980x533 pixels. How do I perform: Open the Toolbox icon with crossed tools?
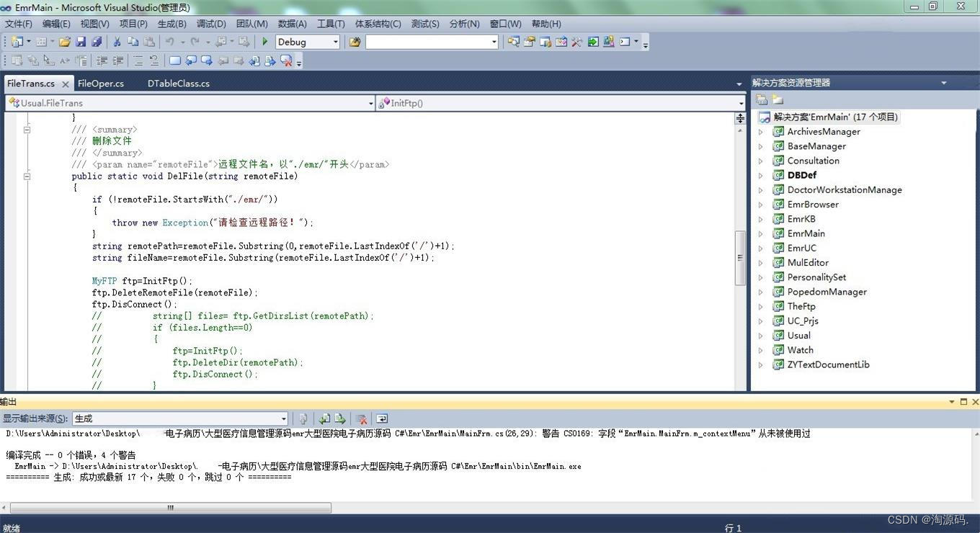click(x=576, y=42)
